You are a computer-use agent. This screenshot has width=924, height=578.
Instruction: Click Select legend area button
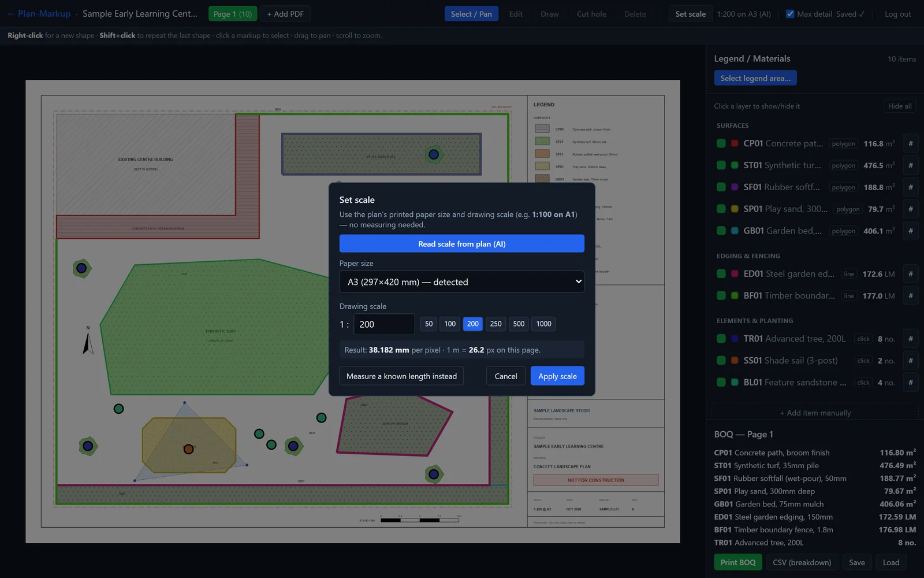(x=755, y=78)
